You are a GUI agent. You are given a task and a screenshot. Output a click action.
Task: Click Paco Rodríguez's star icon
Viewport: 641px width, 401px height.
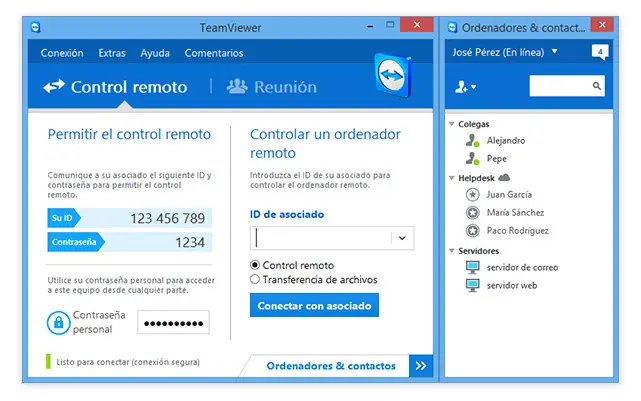pos(473,231)
